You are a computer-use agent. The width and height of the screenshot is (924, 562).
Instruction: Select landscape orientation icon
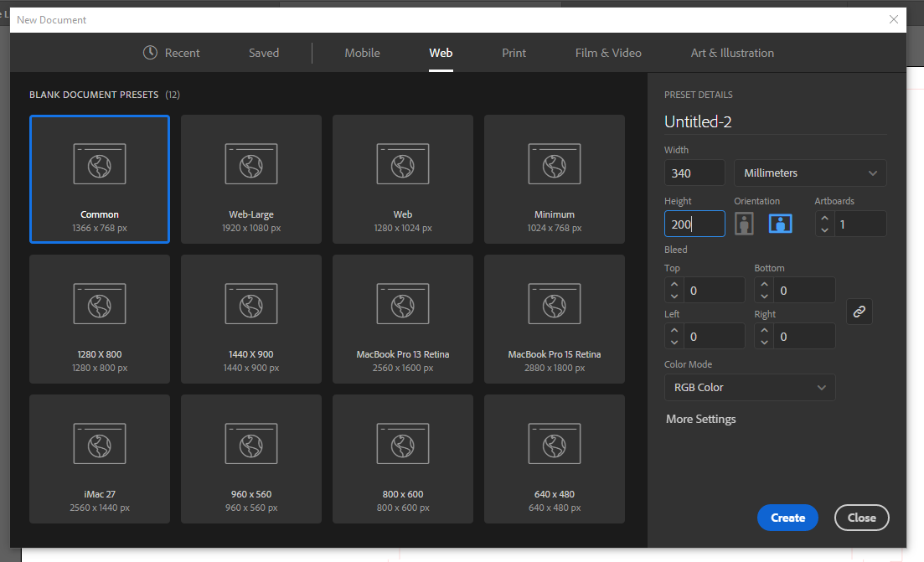pos(781,224)
